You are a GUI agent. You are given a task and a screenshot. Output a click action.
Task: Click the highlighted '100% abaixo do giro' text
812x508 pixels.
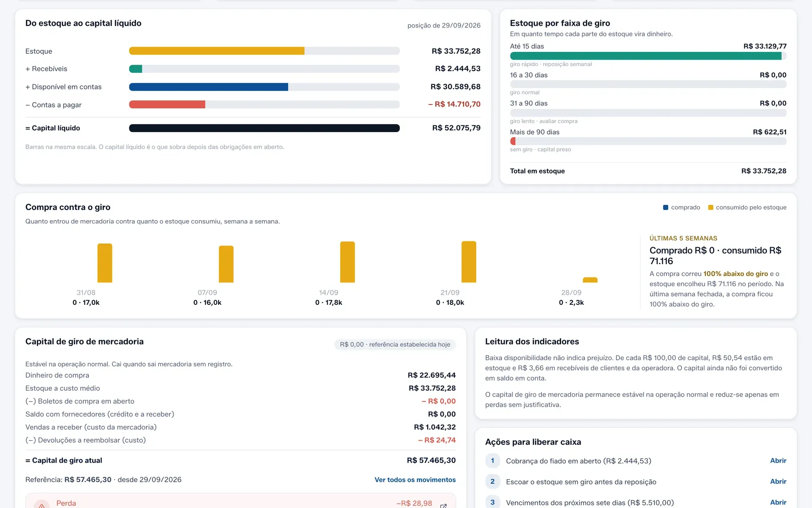pos(735,274)
